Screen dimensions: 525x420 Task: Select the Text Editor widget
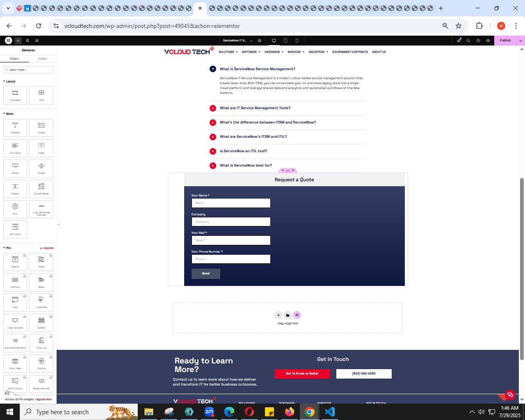[x=15, y=148]
